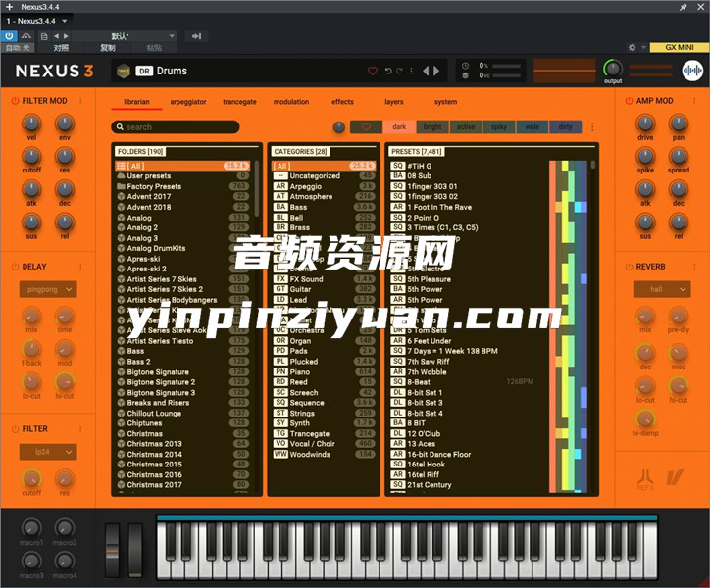Open FILTER MOD options dots
710x588 pixels.
(x=80, y=101)
